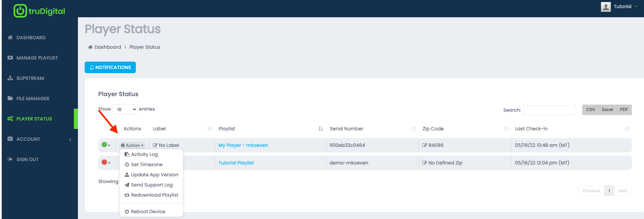Click the Manage Playlist video icon
The height and width of the screenshot is (219, 644).
(x=10, y=58)
